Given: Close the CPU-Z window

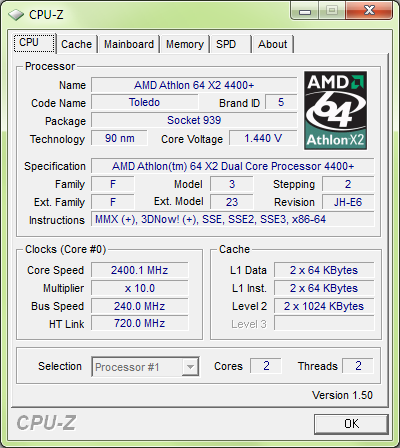Looking at the screenshot, I should click(369, 11).
